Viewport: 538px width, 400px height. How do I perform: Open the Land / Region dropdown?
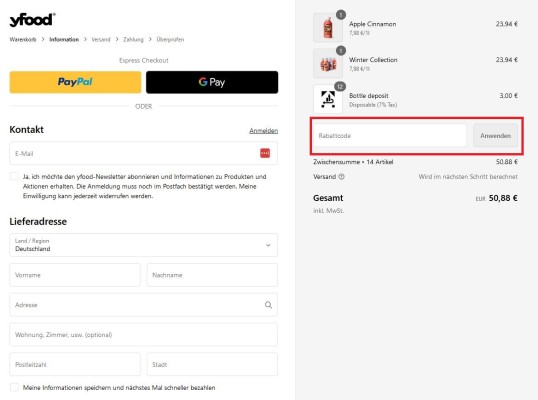(x=143, y=245)
